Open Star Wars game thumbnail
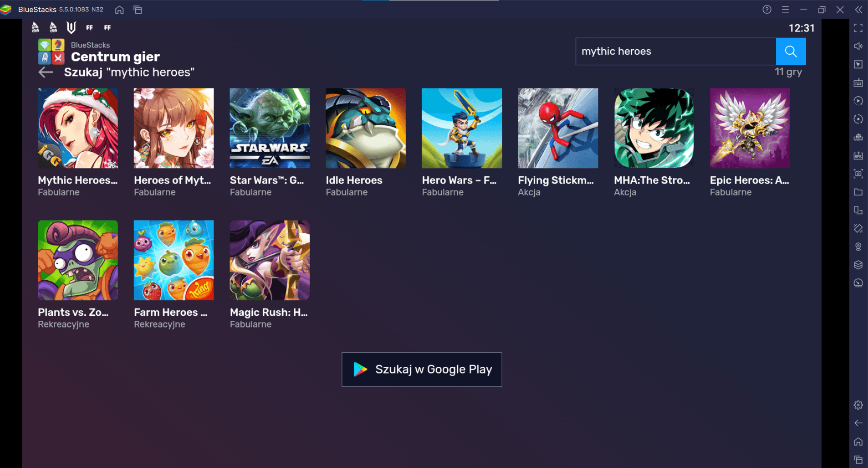868x468 pixels. tap(270, 128)
